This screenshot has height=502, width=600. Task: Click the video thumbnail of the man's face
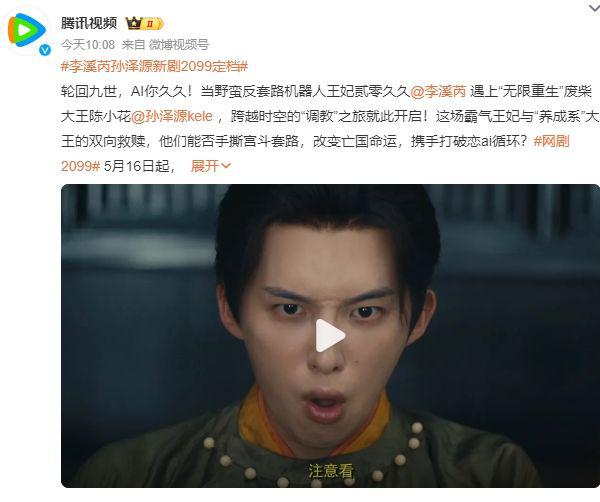click(x=330, y=336)
